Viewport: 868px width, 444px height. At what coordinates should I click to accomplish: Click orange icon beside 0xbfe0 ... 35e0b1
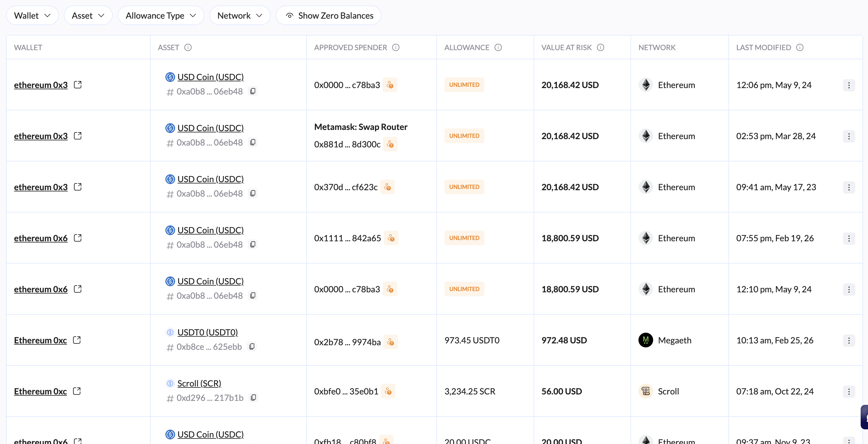388,391
